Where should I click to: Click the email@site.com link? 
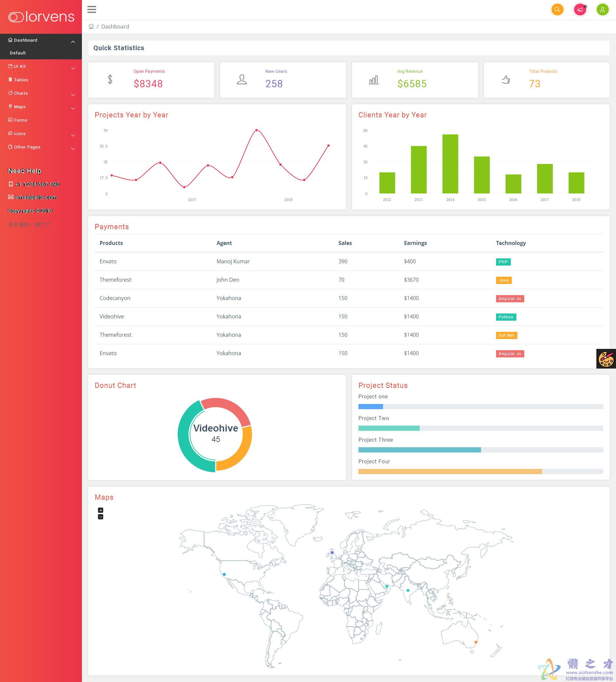[x=36, y=197]
